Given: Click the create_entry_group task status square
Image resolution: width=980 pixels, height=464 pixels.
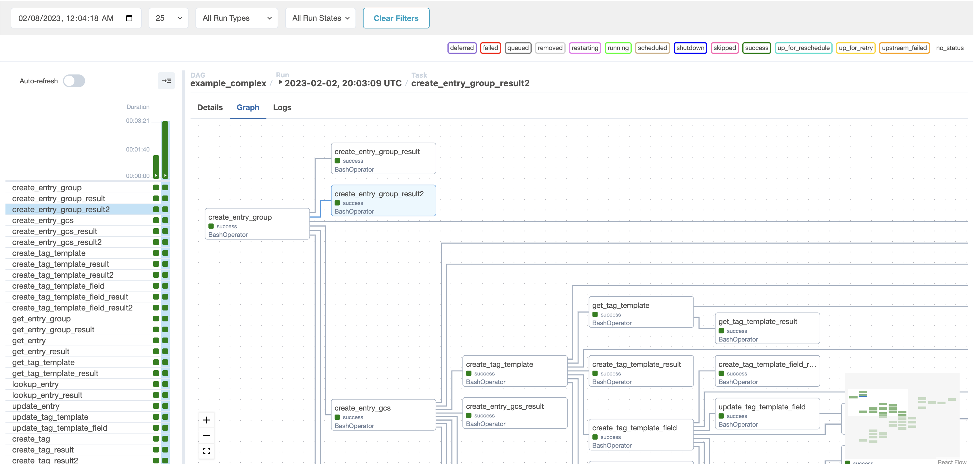Looking at the screenshot, I should [x=165, y=187].
